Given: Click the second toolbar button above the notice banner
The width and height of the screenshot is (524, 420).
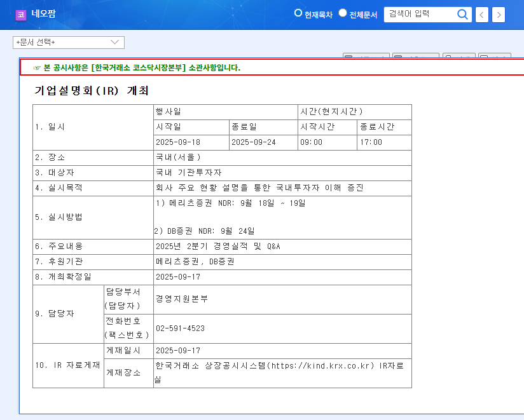Looking at the screenshot, I should [x=415, y=56].
